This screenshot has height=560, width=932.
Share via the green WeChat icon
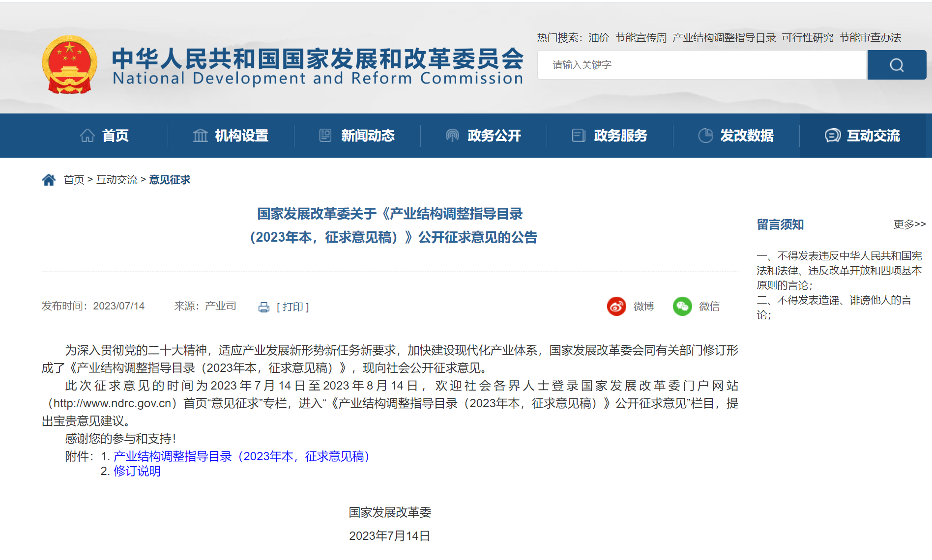coord(682,307)
